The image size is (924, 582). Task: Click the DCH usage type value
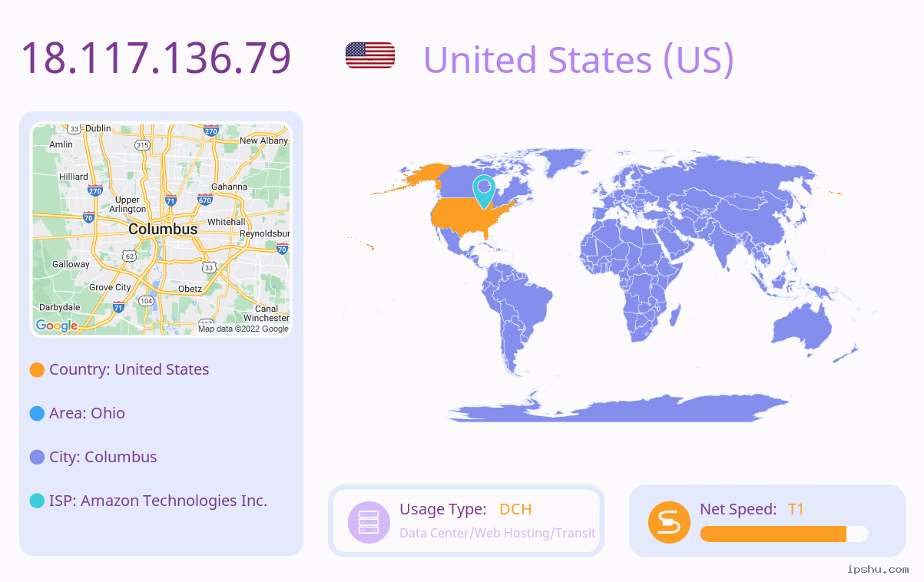[x=515, y=509]
